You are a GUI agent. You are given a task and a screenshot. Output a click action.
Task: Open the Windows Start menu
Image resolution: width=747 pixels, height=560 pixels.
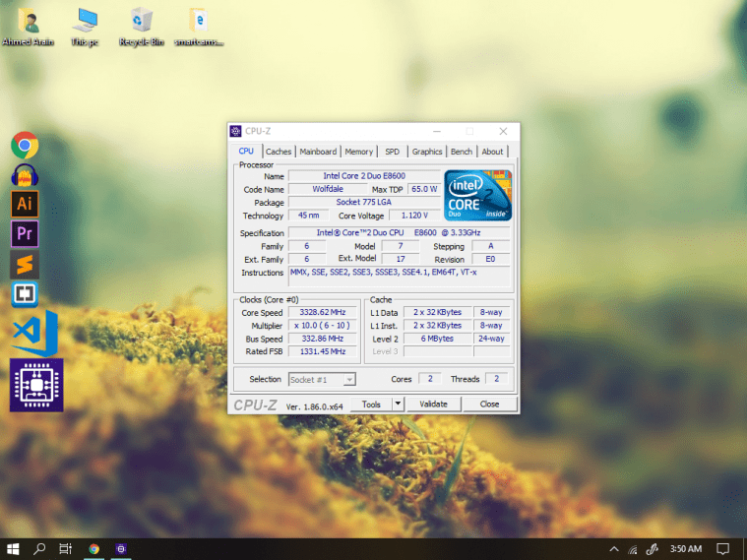[13, 549]
